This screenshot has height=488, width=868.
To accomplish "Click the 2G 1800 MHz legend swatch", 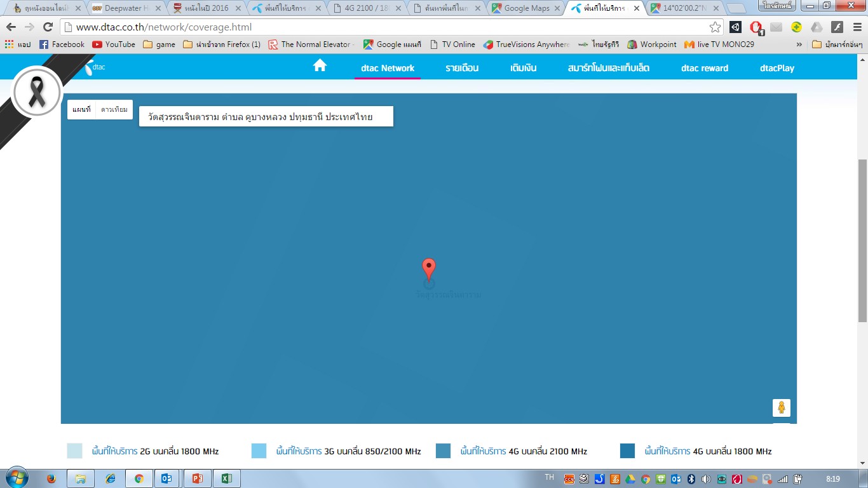I will (x=75, y=451).
